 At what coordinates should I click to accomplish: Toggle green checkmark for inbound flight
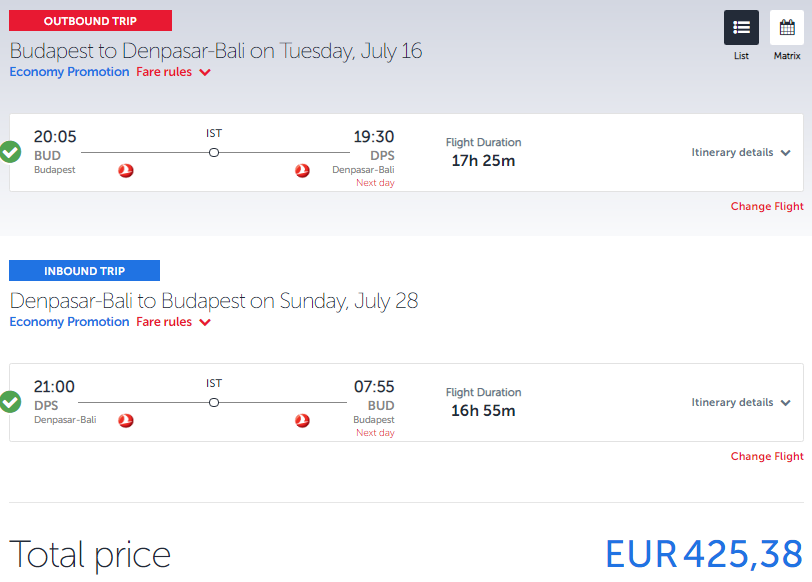pos(10,402)
